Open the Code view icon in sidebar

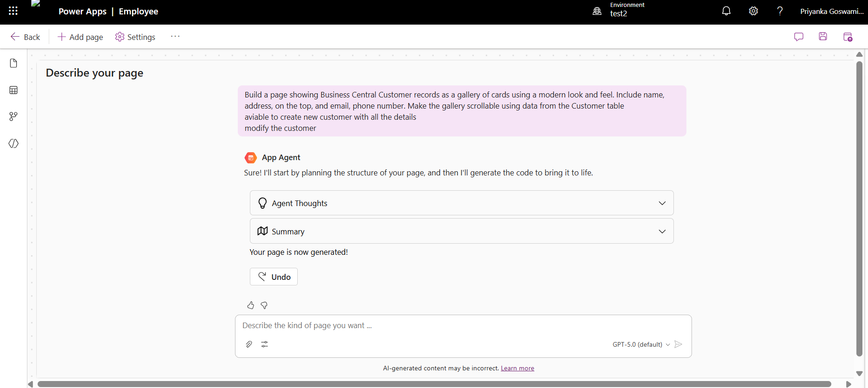click(x=13, y=143)
